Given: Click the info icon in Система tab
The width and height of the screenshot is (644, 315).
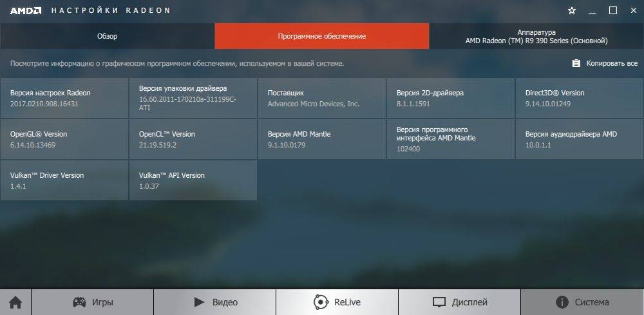Looking at the screenshot, I should pyautogui.click(x=562, y=302).
